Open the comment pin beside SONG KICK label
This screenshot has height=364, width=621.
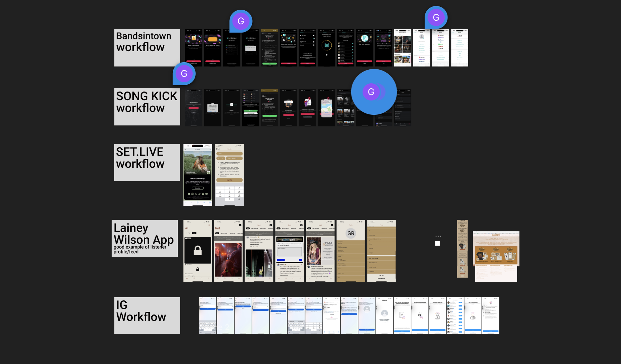pos(184,74)
